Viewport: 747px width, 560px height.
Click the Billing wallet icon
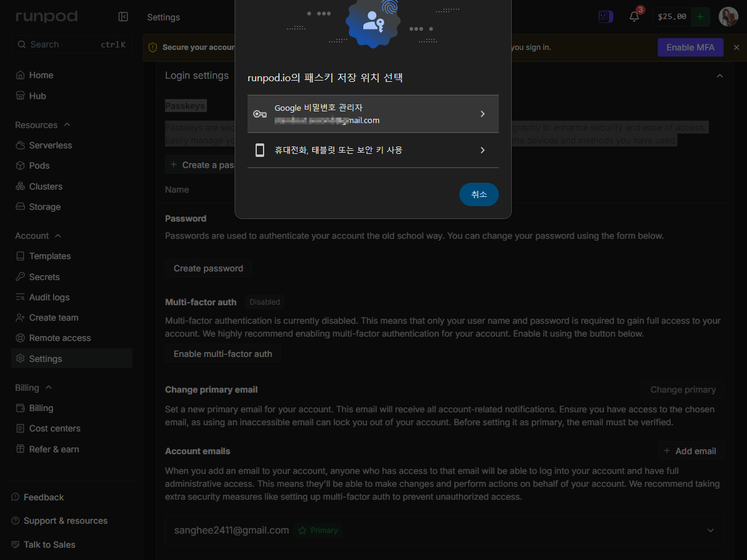[x=20, y=408]
